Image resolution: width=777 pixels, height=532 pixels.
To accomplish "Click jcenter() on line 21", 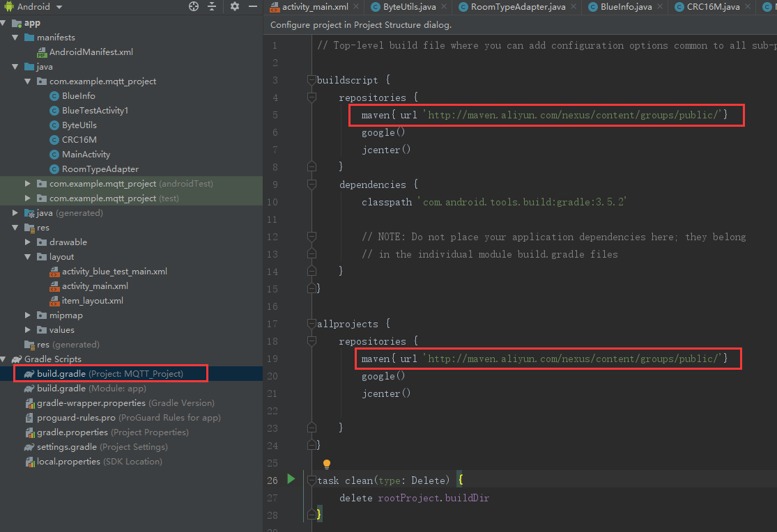I will point(385,393).
